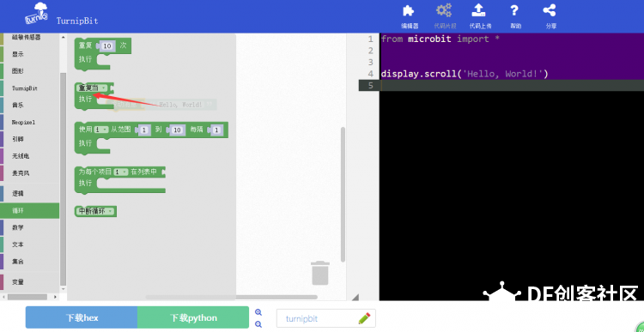The image size is (644, 332).
Task: Select the highlighted 循环 category
Action: [x=29, y=210]
